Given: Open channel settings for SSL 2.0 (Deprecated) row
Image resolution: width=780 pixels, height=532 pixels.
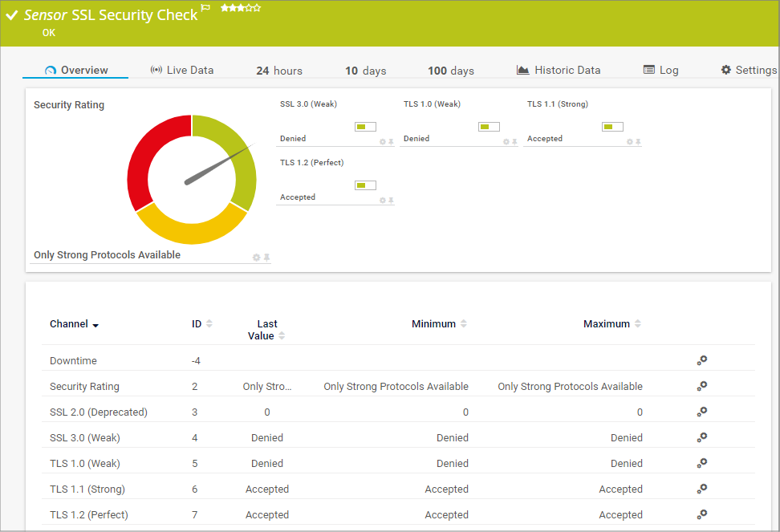Looking at the screenshot, I should (701, 412).
